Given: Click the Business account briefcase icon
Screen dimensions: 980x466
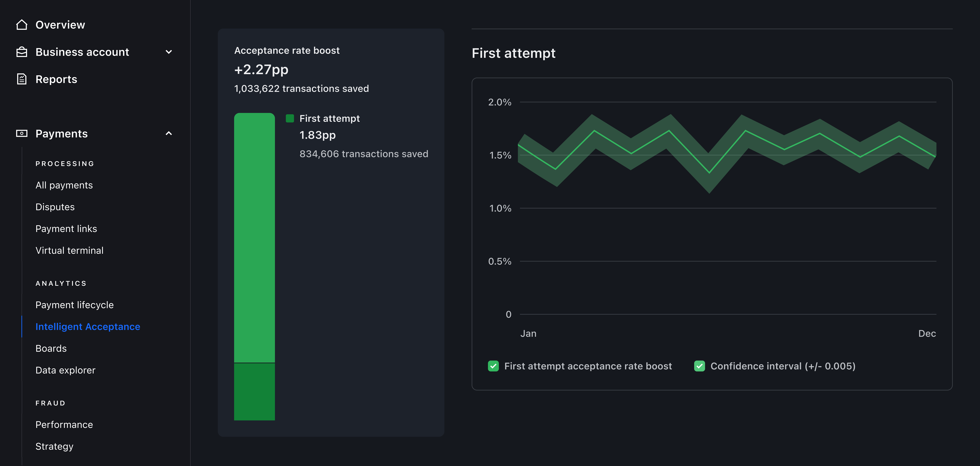Looking at the screenshot, I should coord(22,52).
